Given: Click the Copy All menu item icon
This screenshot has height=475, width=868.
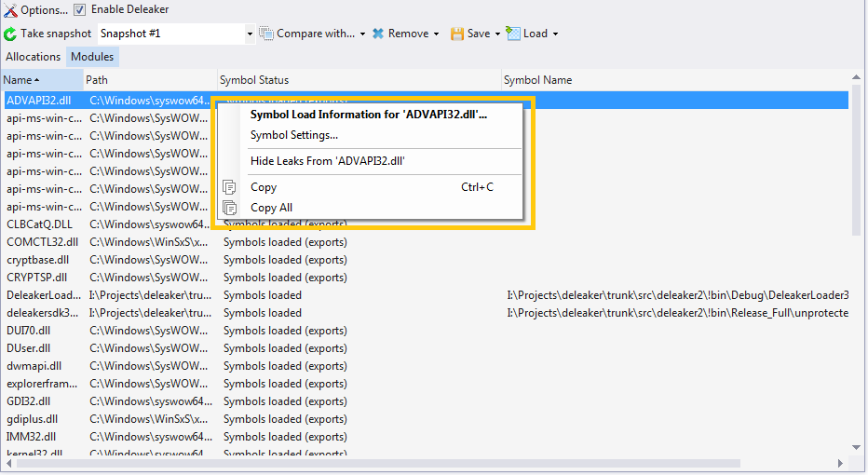Looking at the screenshot, I should point(229,208).
